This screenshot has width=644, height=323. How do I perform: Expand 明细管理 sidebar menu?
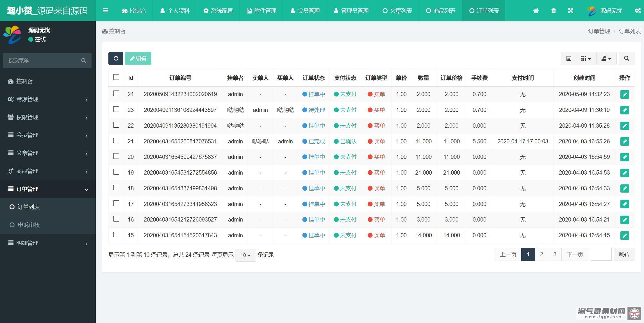[48, 243]
